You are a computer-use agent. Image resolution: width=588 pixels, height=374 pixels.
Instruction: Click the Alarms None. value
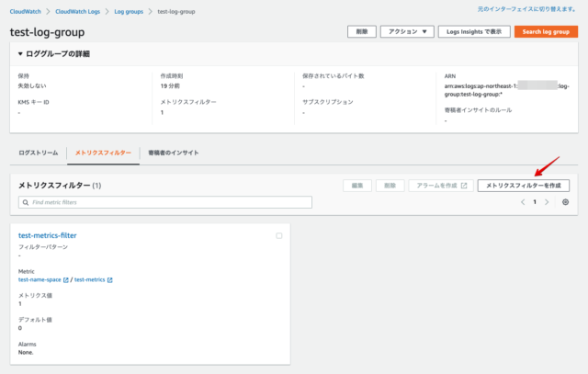[x=26, y=352]
